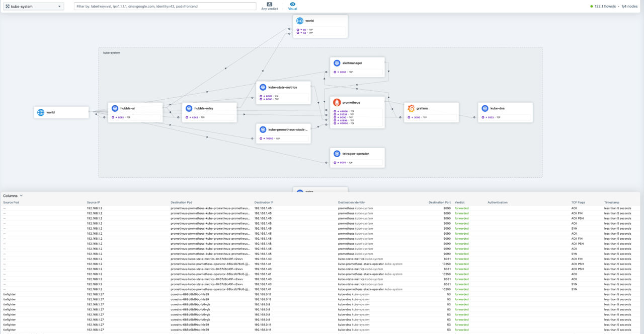This screenshot has width=644, height=334.
Task: Click port 53 UDP on the top world card
Action: [305, 33]
